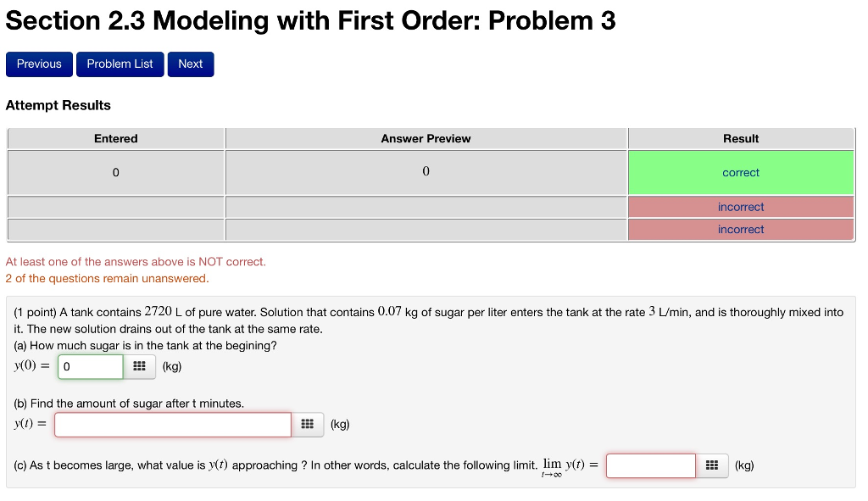Click the y(0) answer box containing 0
The image size is (868, 501).
[x=89, y=365]
